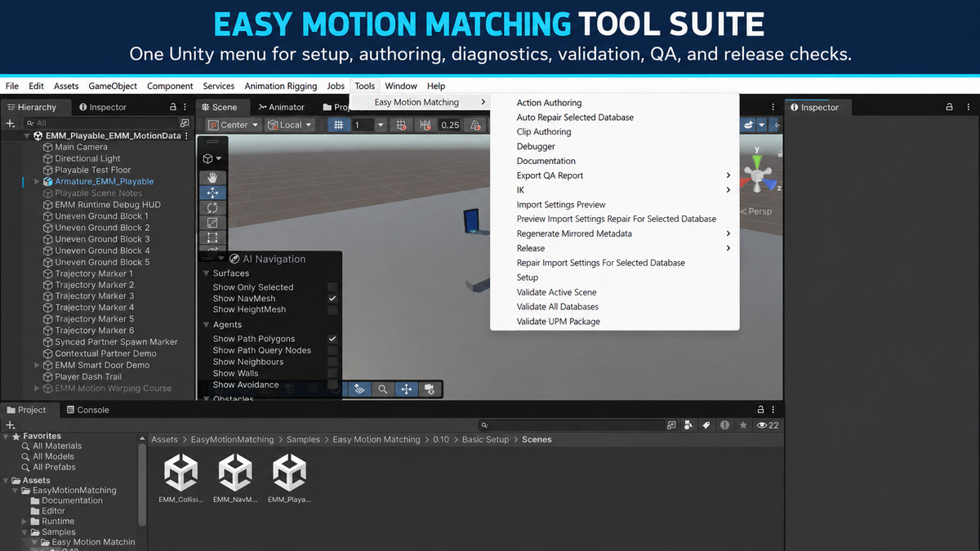Click the magnifier search overlay icon
This screenshot has height=551, width=980.
(381, 390)
